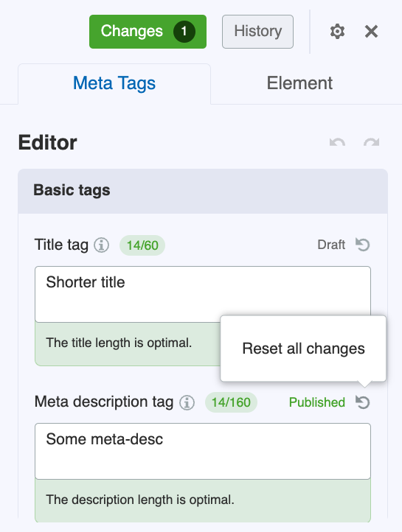Switch to the Meta Tags tab
This screenshot has height=532, width=402.
tap(114, 84)
